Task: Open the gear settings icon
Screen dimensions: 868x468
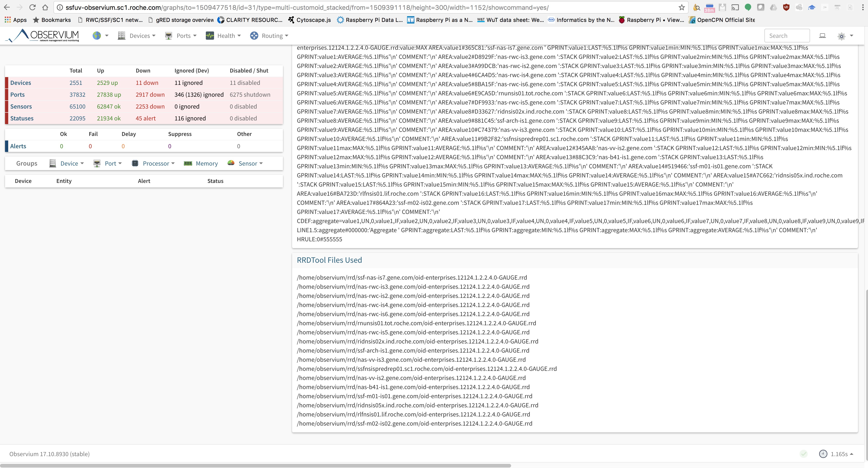Action: pos(841,36)
